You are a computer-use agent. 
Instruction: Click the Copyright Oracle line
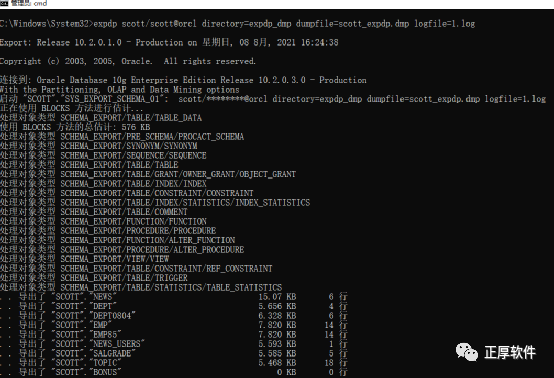pos(128,61)
